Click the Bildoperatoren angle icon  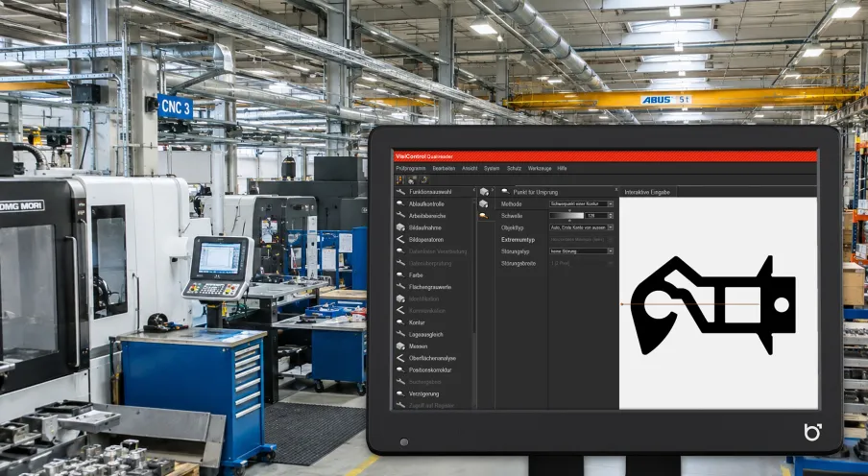(x=400, y=240)
